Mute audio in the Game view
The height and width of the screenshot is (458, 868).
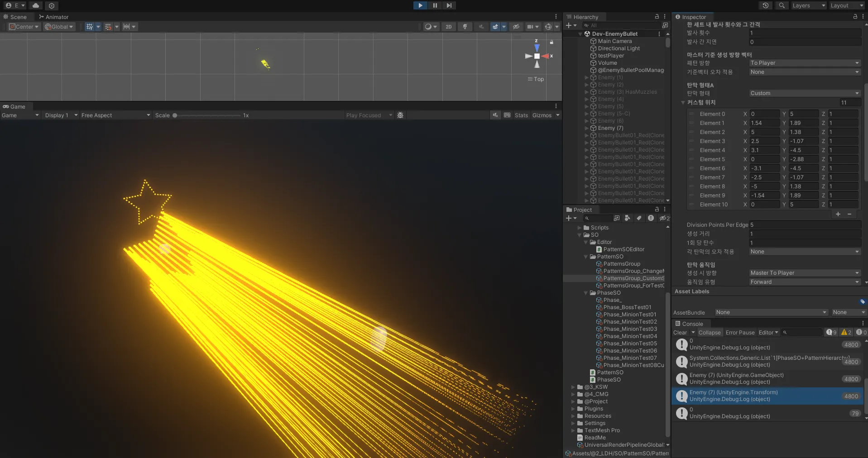pyautogui.click(x=496, y=115)
